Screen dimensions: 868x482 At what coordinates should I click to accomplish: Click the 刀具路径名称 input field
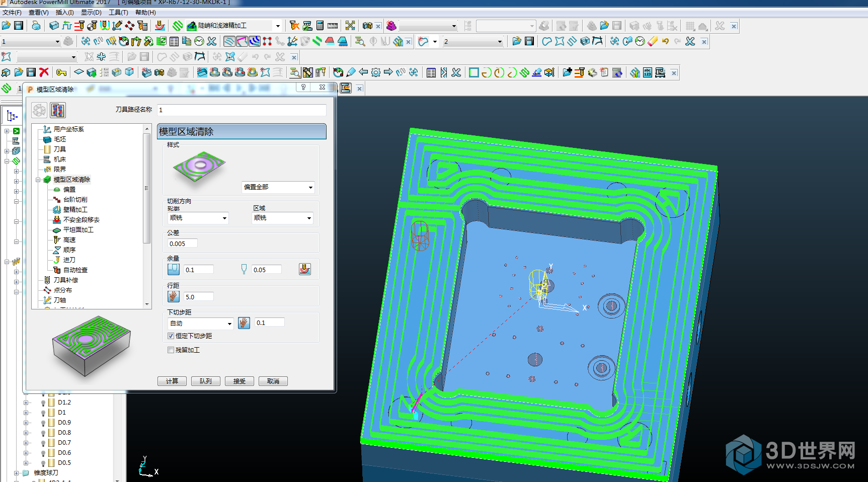coord(242,110)
